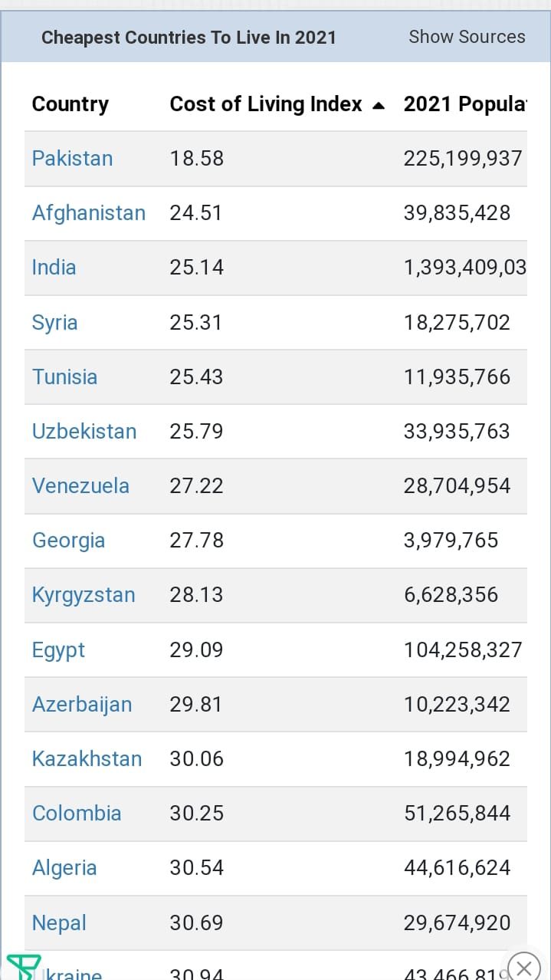Close the ad with the X circle icon

pyautogui.click(x=524, y=967)
